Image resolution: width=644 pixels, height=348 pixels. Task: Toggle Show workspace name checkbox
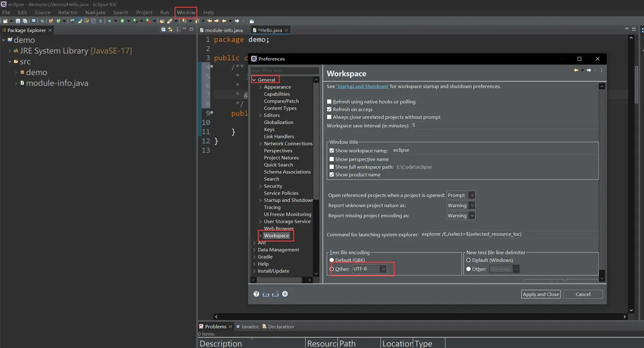tap(332, 151)
